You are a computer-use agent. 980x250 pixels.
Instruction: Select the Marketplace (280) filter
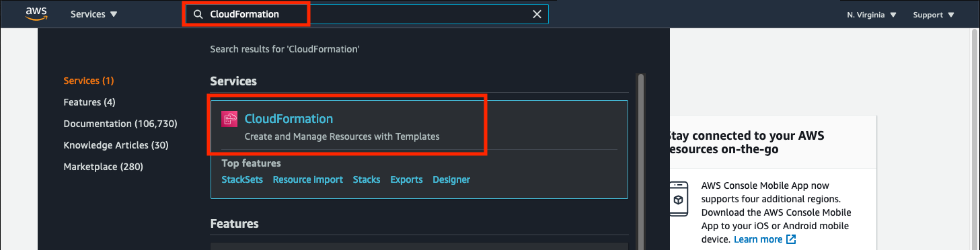coord(103,167)
